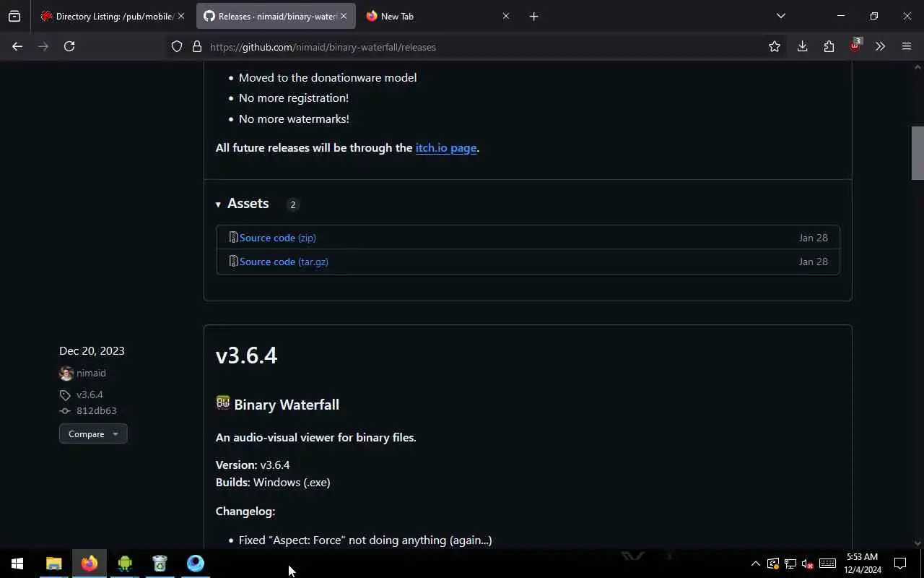Open commit 812db63
This screenshot has height=578, width=924.
(97, 410)
